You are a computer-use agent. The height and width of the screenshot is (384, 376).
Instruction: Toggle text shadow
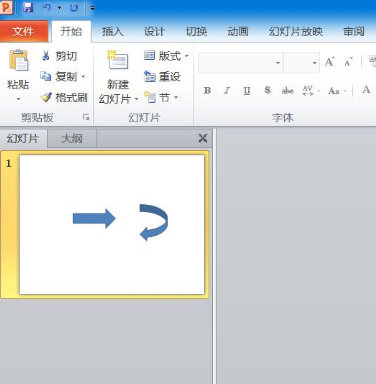point(267,90)
